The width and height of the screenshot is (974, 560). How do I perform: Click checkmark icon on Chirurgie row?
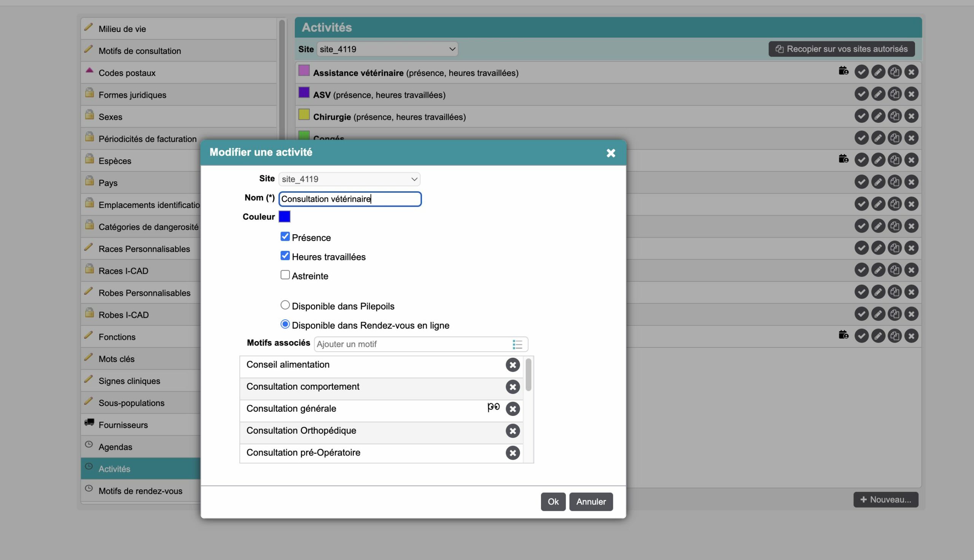pyautogui.click(x=861, y=116)
